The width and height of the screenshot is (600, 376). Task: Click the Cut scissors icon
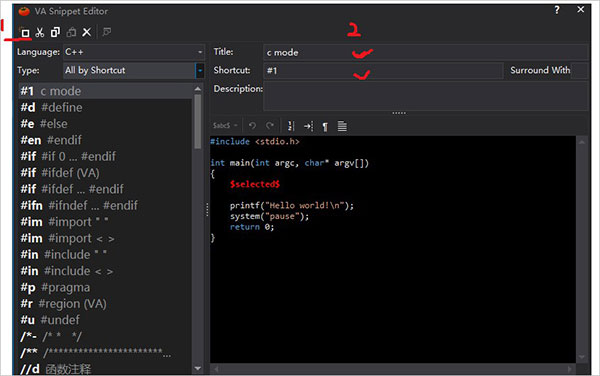coord(40,33)
